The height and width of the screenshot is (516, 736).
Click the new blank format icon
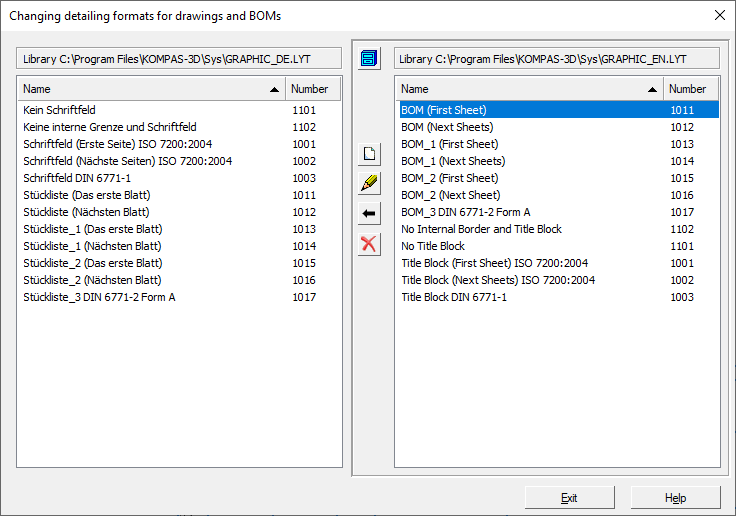[370, 154]
